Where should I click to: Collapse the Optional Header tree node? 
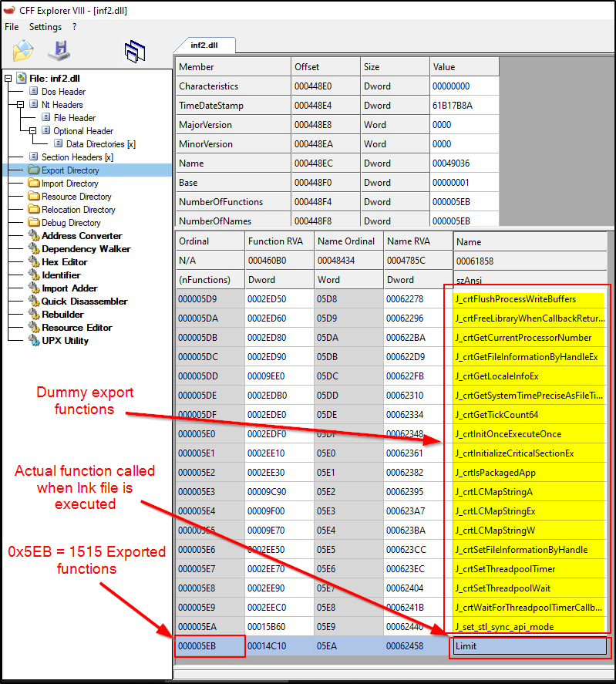(32, 131)
